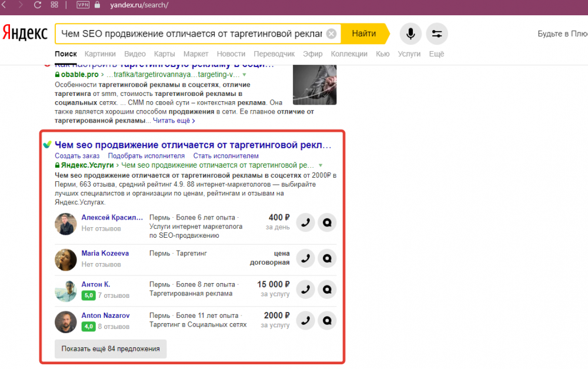Open Maria Kozeeva's profile photo

point(66,260)
